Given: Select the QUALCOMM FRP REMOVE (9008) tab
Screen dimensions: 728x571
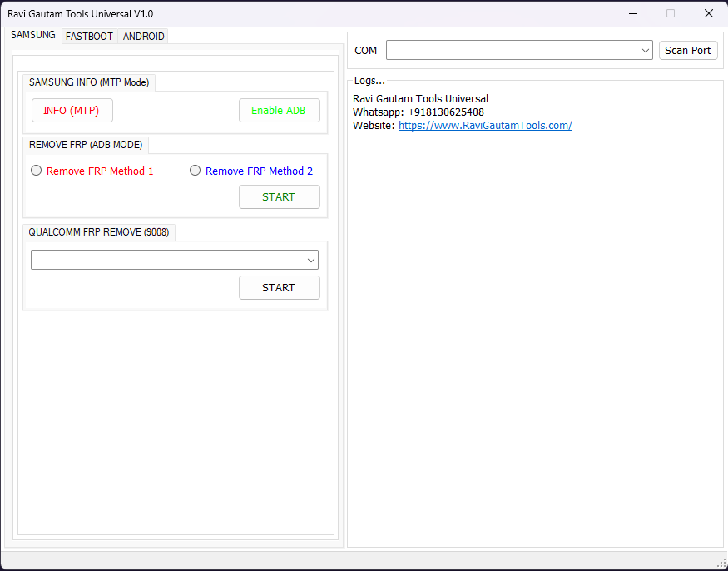Looking at the screenshot, I should [x=99, y=232].
